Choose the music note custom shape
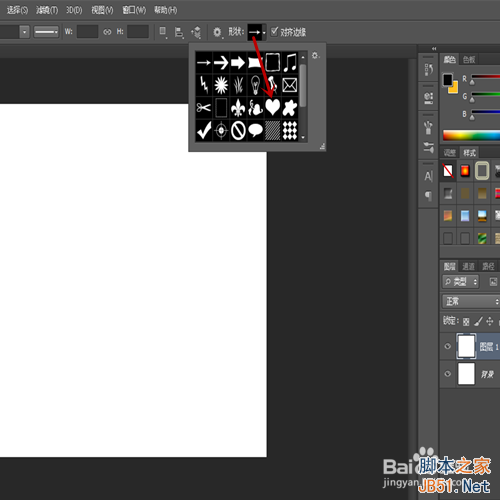Screen dimensions: 500x500 coord(290,62)
